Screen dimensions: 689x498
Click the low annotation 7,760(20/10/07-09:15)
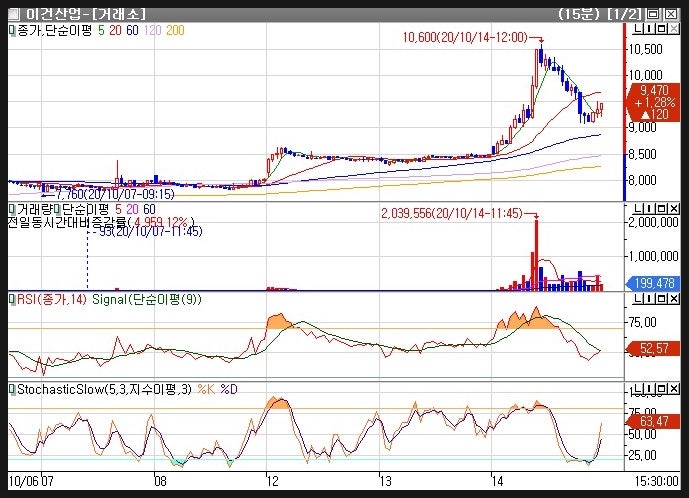pyautogui.click(x=115, y=194)
